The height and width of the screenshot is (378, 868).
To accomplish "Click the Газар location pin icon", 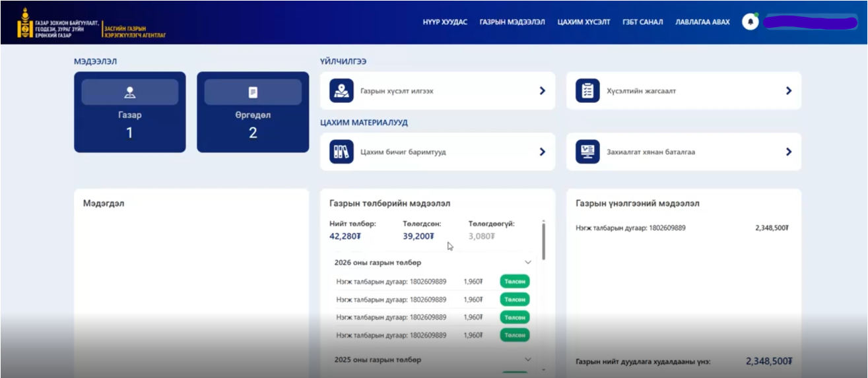I will (129, 92).
